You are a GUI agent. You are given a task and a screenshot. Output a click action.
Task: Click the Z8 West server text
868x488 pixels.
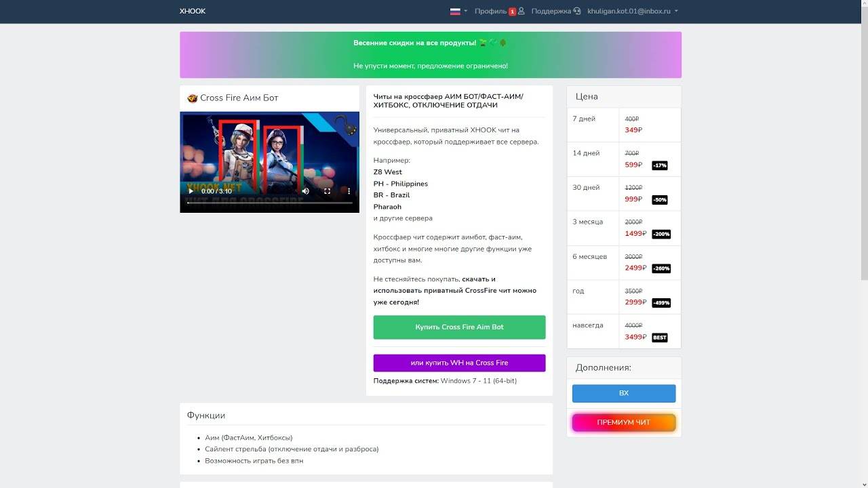click(388, 172)
